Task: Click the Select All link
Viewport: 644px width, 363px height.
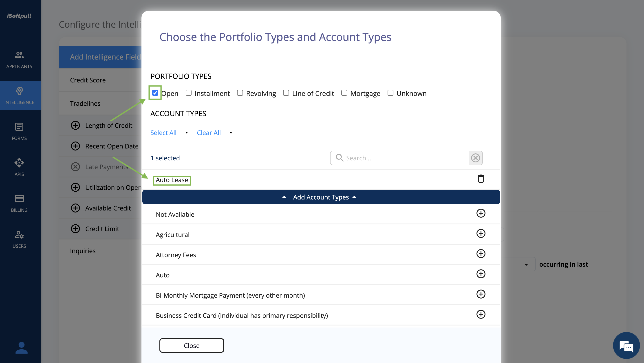Action: click(163, 133)
